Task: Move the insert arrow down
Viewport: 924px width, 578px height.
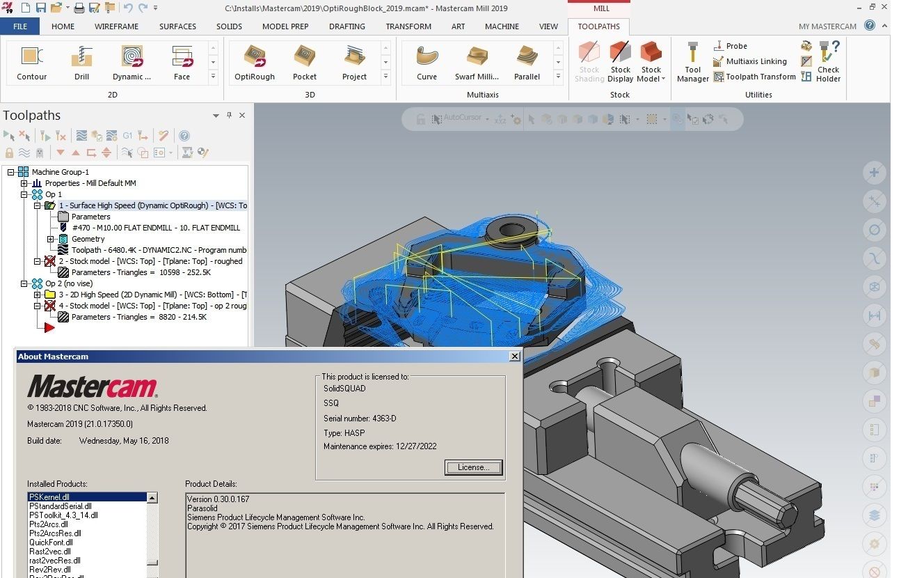Action: tap(61, 153)
